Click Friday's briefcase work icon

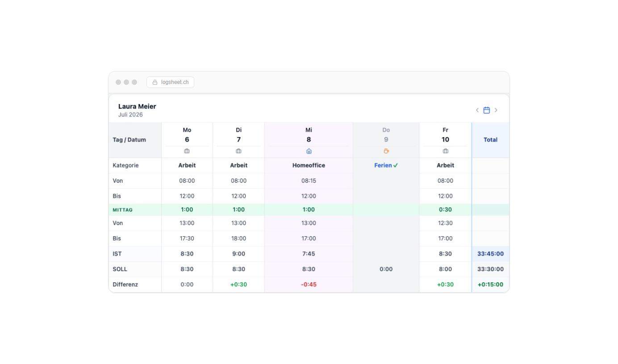(445, 151)
